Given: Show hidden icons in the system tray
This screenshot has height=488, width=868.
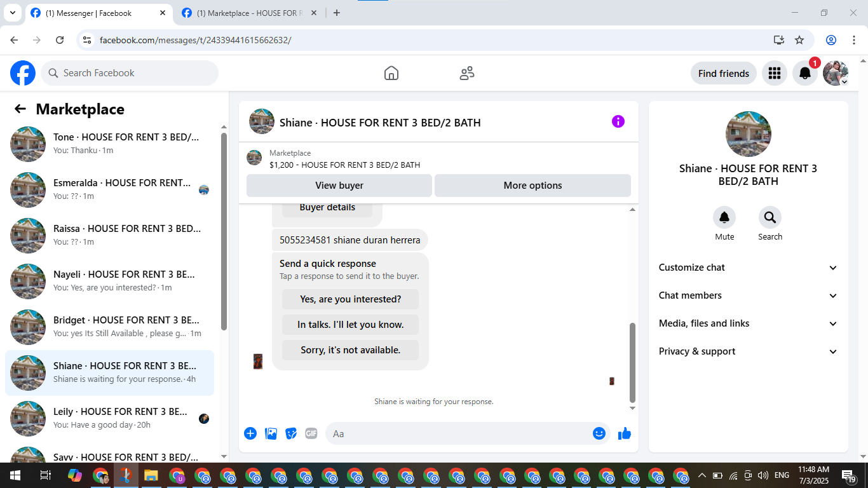Looking at the screenshot, I should click(x=702, y=475).
